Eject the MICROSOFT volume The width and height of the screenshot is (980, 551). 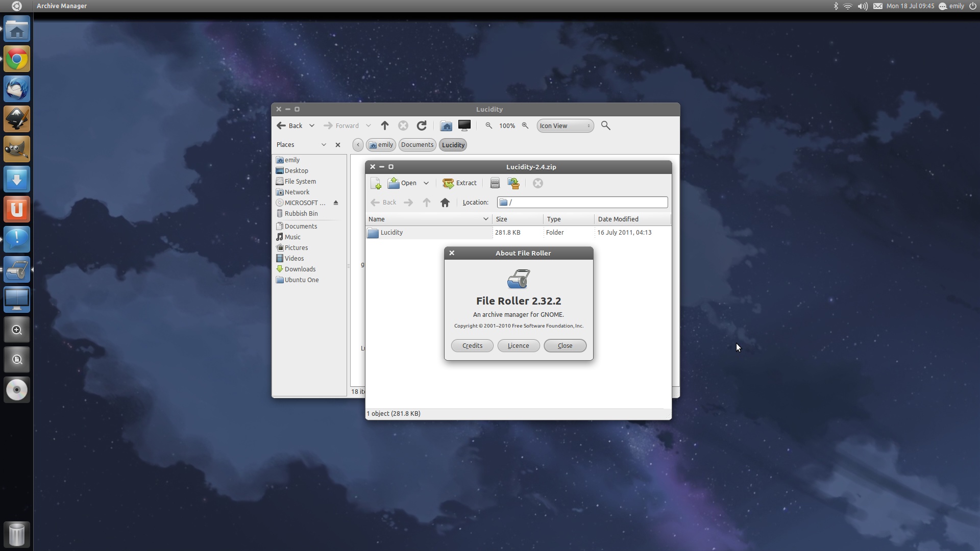point(336,203)
